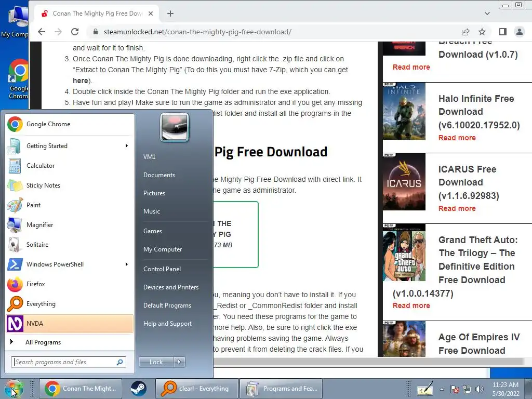Launch Firefox from Start menu
This screenshot has height=399, width=532.
(70, 284)
